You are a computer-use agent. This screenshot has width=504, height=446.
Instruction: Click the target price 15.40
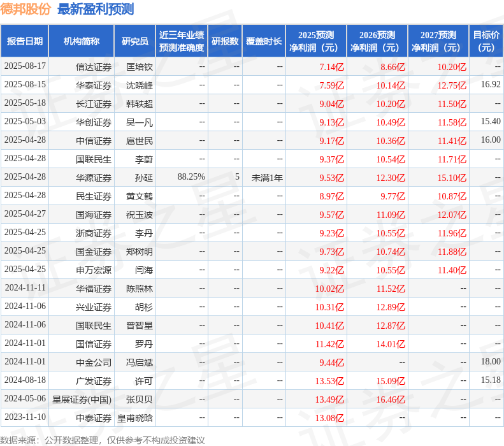click(491, 122)
